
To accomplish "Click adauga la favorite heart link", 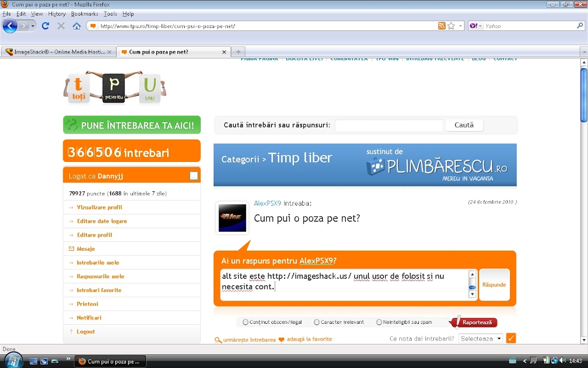I will (305, 339).
